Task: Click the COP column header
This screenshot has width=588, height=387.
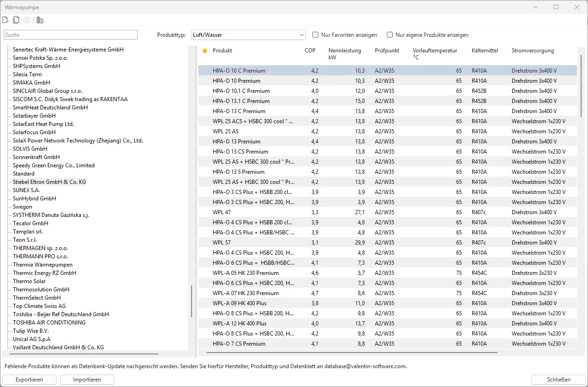Action: pos(310,51)
